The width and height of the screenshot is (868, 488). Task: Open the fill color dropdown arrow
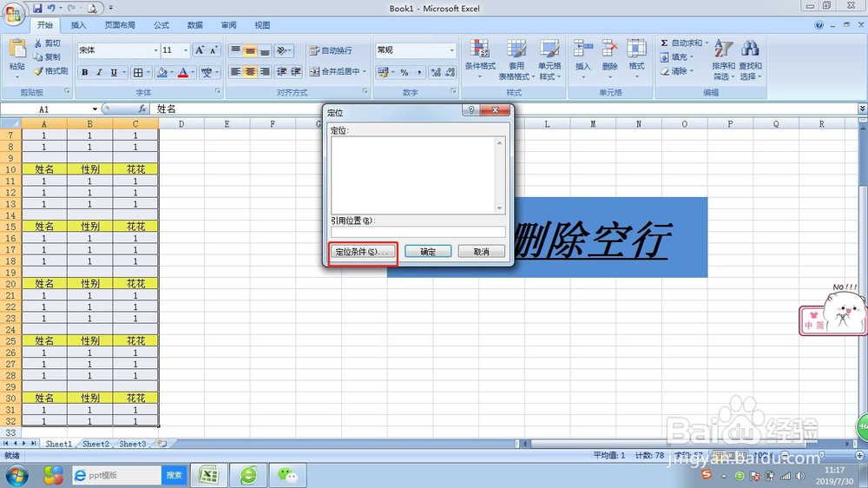pos(172,72)
